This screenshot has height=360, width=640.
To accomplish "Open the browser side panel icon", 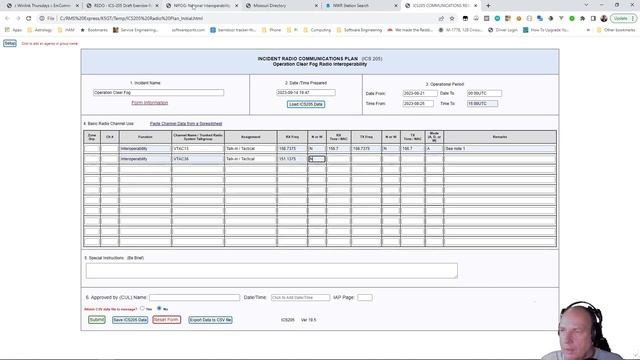I will tap(593, 18).
